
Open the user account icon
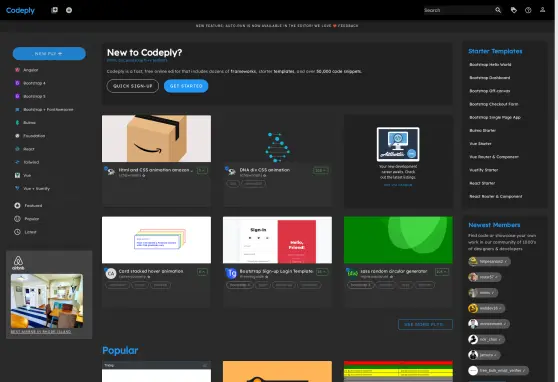[x=542, y=10]
